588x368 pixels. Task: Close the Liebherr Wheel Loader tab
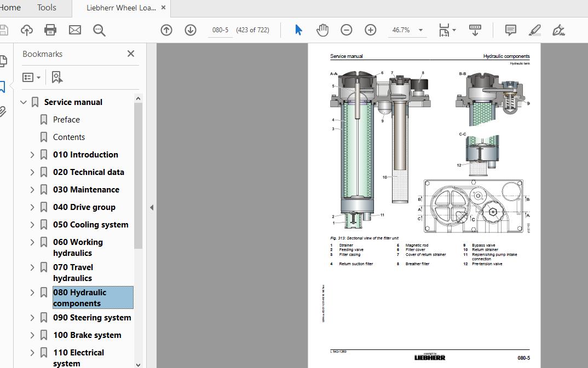163,8
